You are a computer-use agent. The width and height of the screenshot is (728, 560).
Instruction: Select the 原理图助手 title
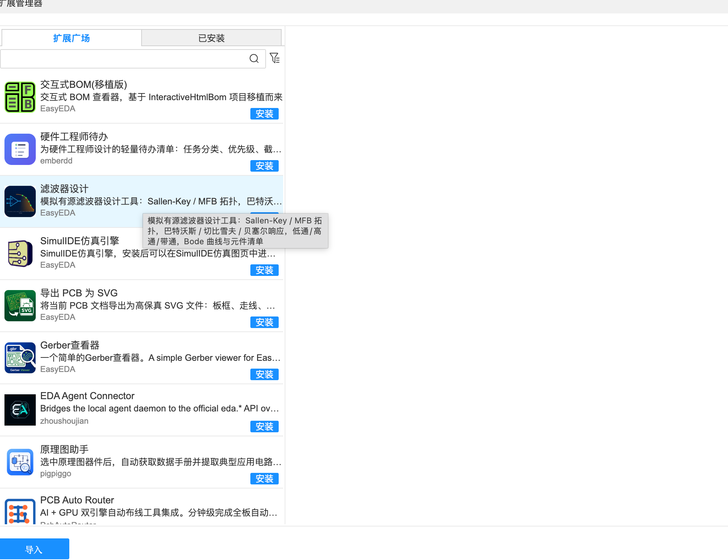point(64,449)
